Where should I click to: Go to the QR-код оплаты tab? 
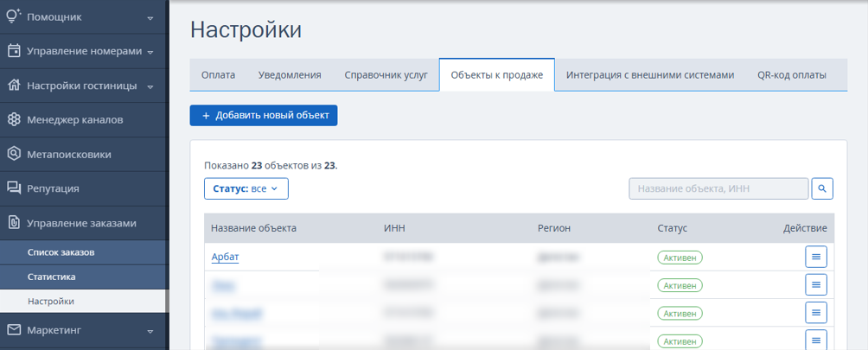click(792, 74)
